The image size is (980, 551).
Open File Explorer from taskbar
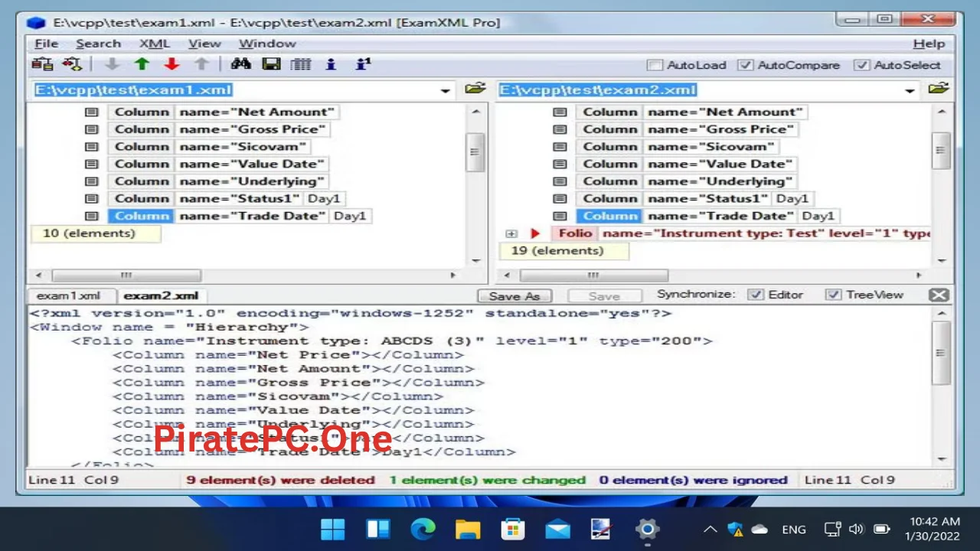pos(468,529)
